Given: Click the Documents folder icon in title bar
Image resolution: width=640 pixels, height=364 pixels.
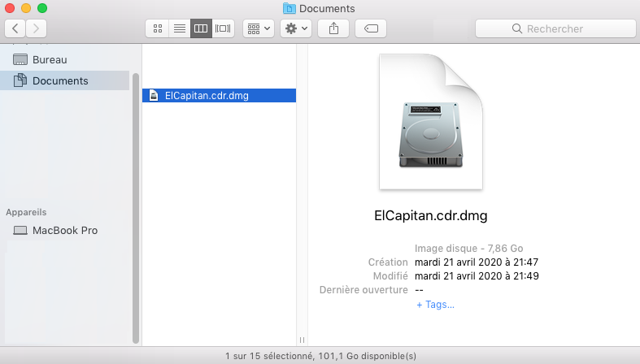Looking at the screenshot, I should click(289, 8).
